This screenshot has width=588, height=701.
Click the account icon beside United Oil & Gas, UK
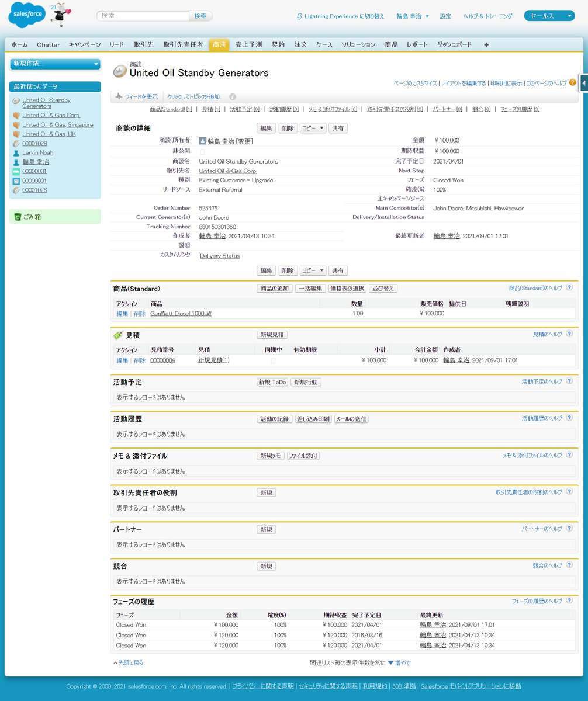pyautogui.click(x=16, y=134)
